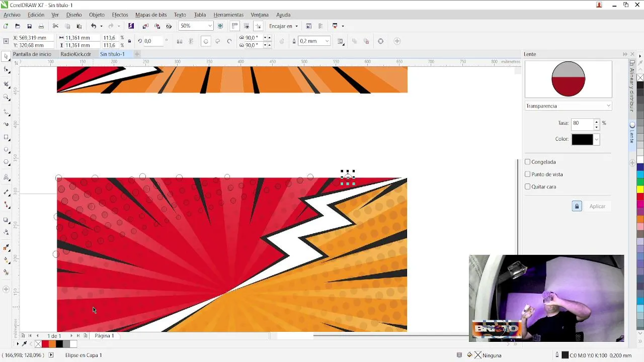Click the New document icon
644x362 pixels.
tap(6, 26)
